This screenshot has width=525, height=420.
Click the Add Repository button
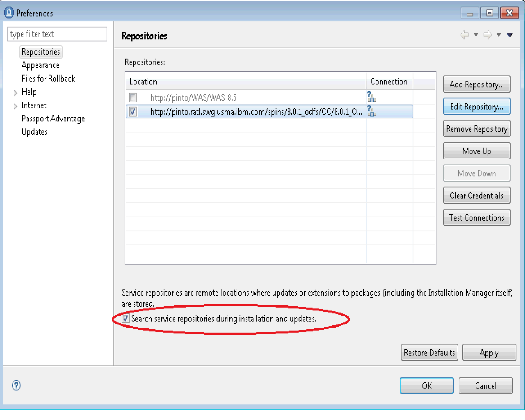[x=477, y=84]
